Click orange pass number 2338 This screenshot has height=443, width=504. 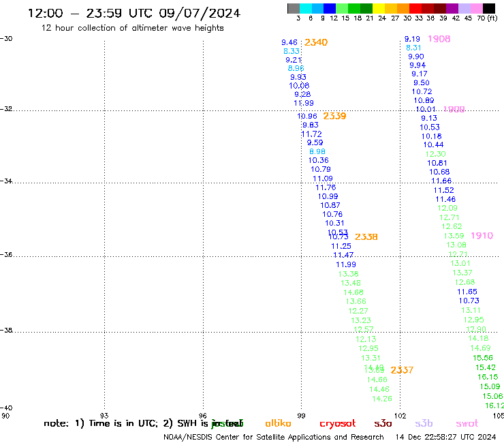(x=366, y=236)
